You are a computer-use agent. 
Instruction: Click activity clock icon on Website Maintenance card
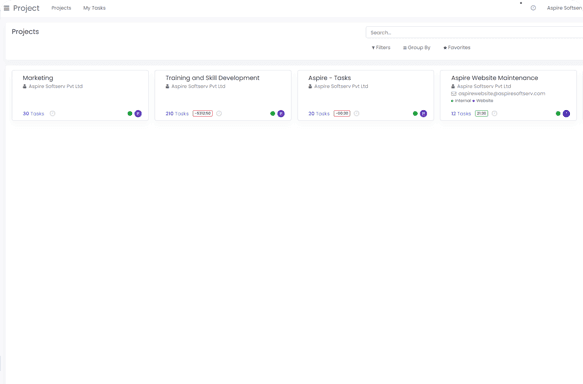(x=495, y=113)
